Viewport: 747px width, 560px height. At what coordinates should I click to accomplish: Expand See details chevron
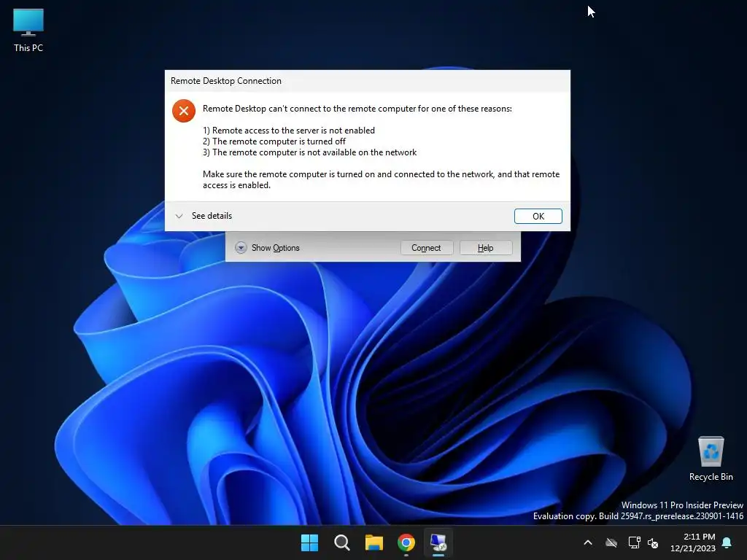[x=179, y=216]
